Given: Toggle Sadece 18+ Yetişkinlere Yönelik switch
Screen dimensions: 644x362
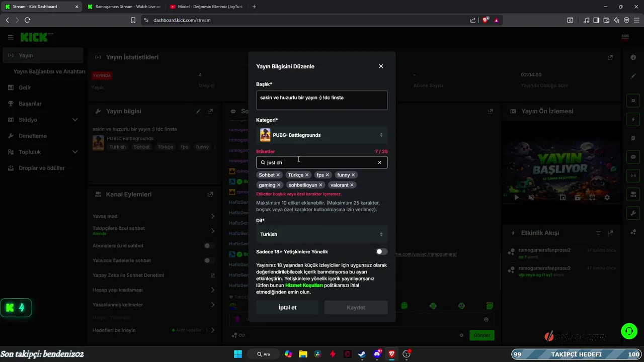Looking at the screenshot, I should (x=381, y=252).
